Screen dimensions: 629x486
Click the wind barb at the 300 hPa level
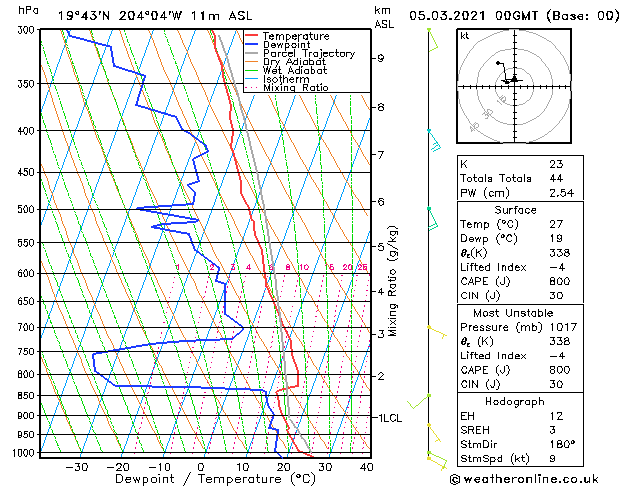click(x=433, y=40)
